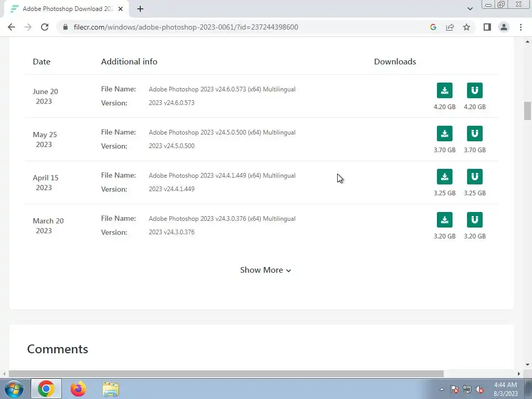Open the browser side panel icon
532x399 pixels.
point(487,27)
